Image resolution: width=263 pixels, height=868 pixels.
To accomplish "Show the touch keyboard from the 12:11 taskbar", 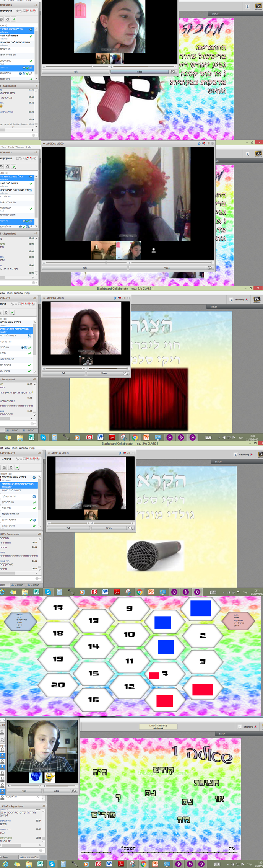I will [213, 592].
